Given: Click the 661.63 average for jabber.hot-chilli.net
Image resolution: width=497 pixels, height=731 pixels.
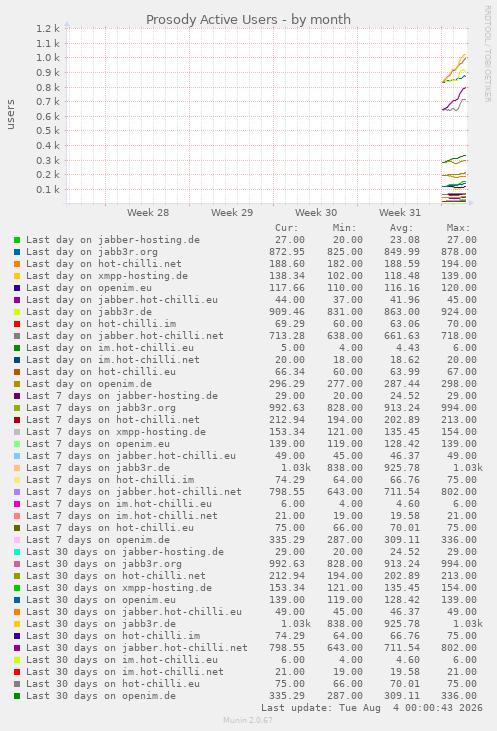Looking at the screenshot, I should pyautogui.click(x=402, y=336).
